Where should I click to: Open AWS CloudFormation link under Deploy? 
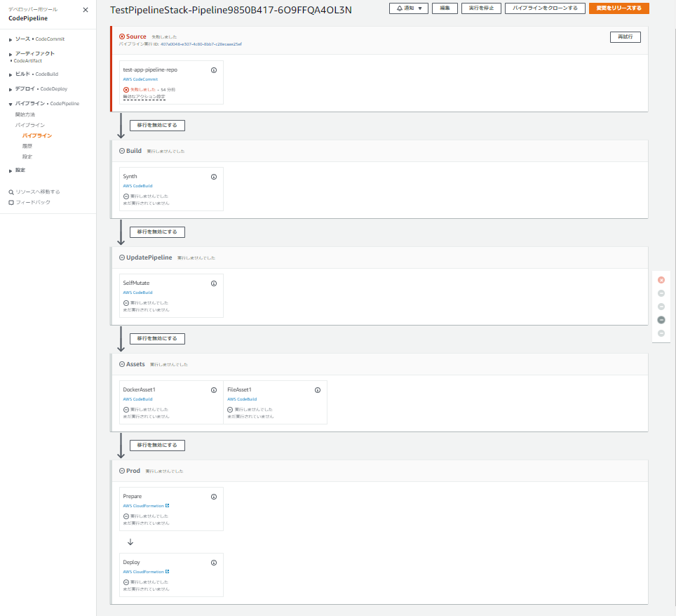coord(143,572)
